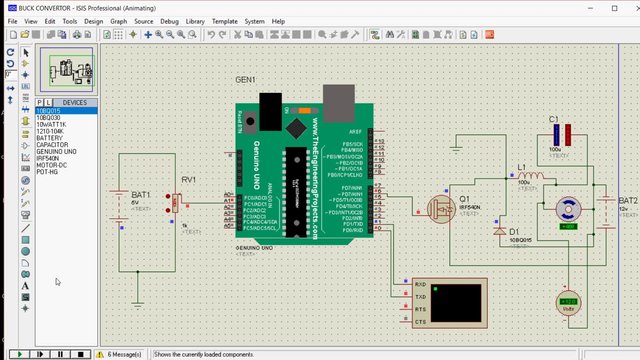640x360 pixels.
Task: Stop the running simulation
Action: pos(80,354)
